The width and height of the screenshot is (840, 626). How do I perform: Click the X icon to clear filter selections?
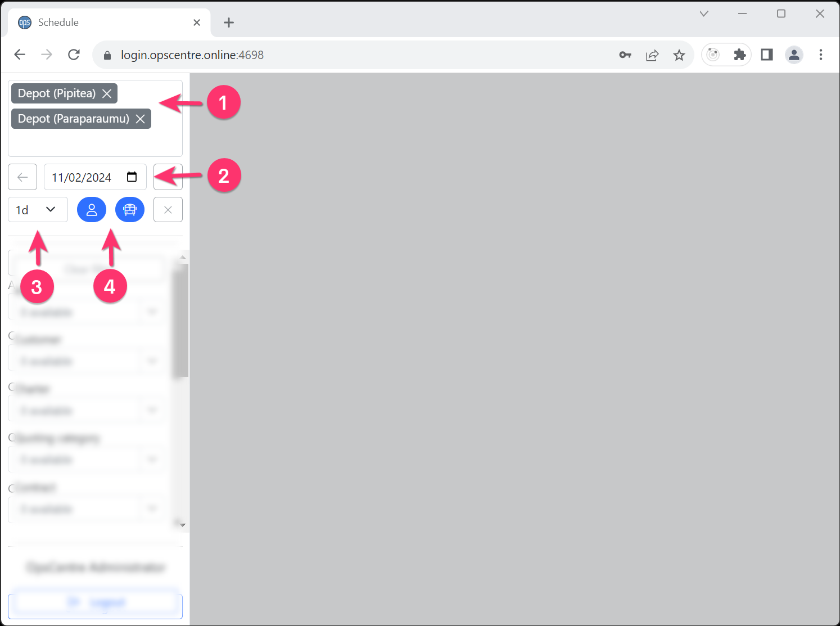coord(168,209)
